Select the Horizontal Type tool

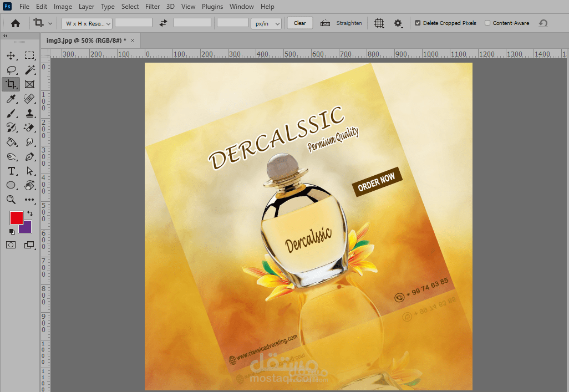(x=11, y=171)
